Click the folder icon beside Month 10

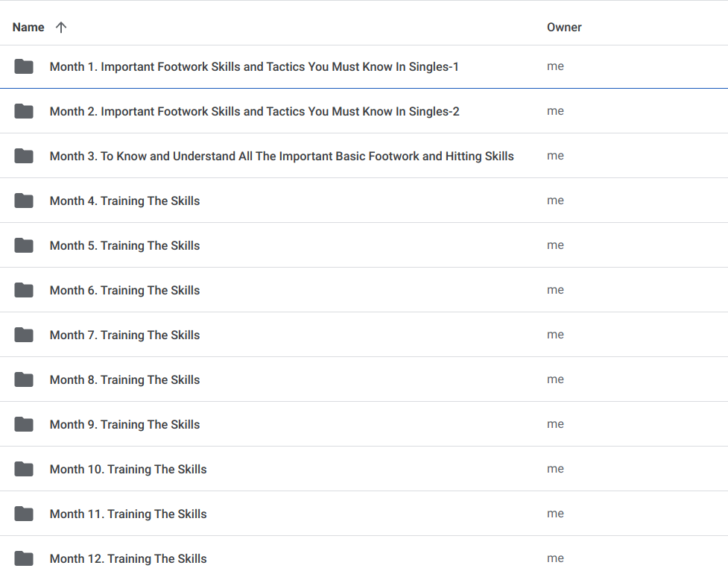tap(23, 469)
